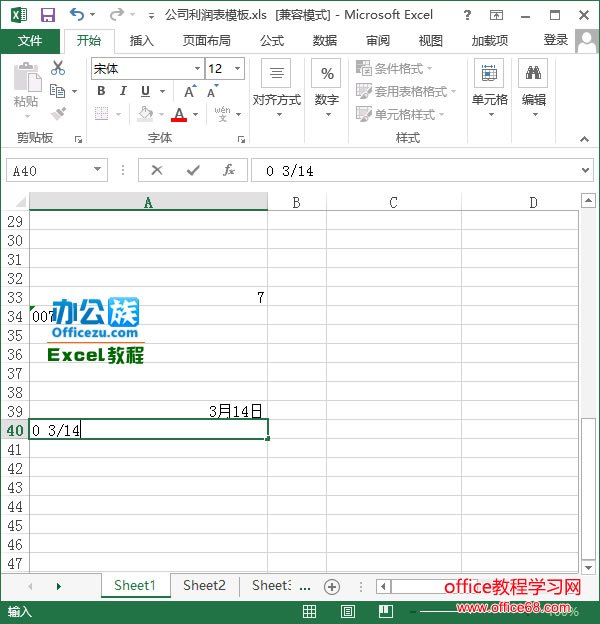Screen dimensions: 600x624
Task: Undo the last action
Action: point(77,15)
